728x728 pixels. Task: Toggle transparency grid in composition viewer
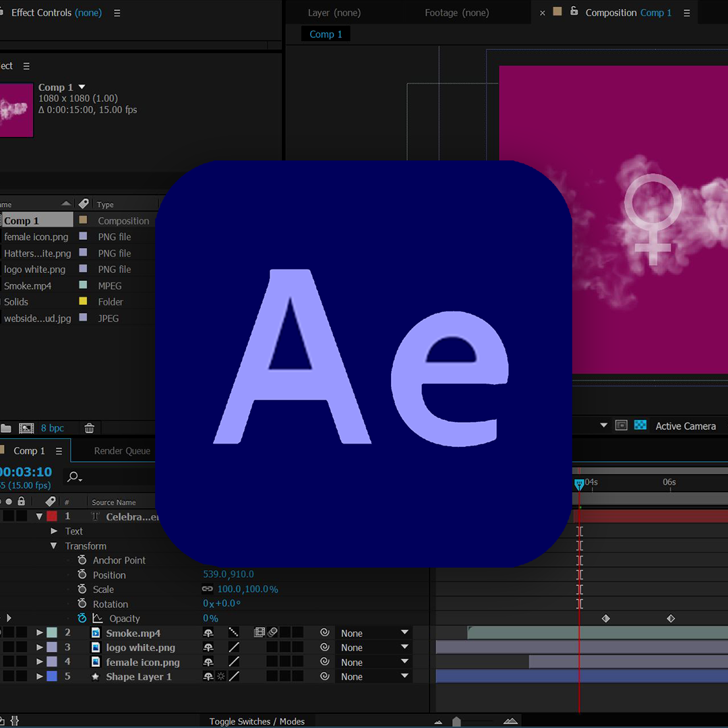coord(640,425)
